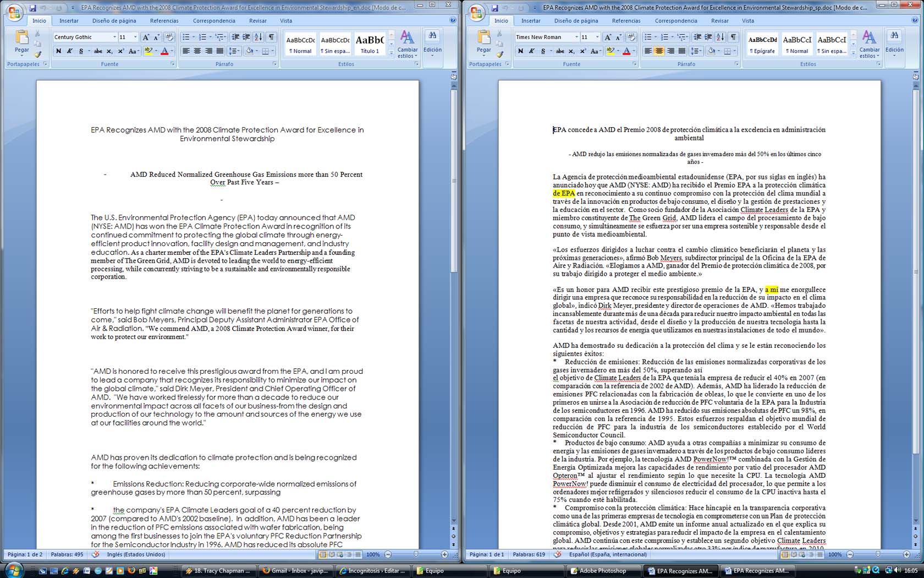Open font size dropdown in left window

(135, 37)
